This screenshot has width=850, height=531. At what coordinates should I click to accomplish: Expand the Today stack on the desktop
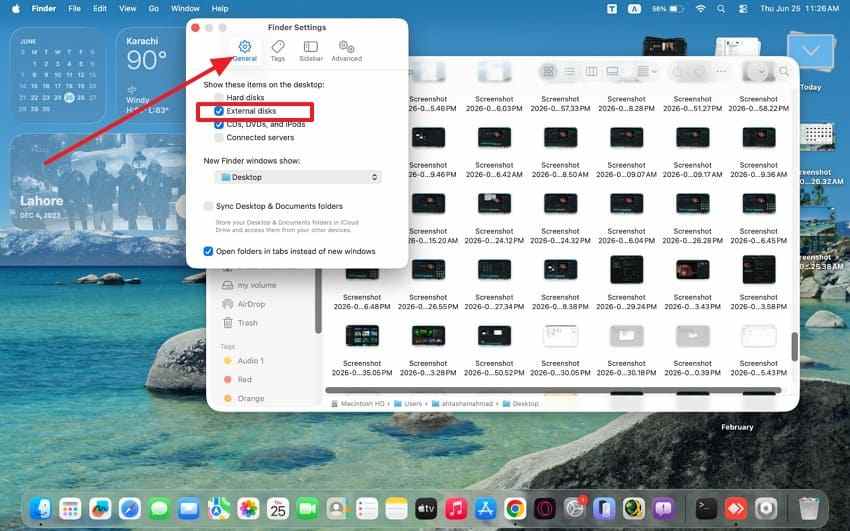pos(810,53)
